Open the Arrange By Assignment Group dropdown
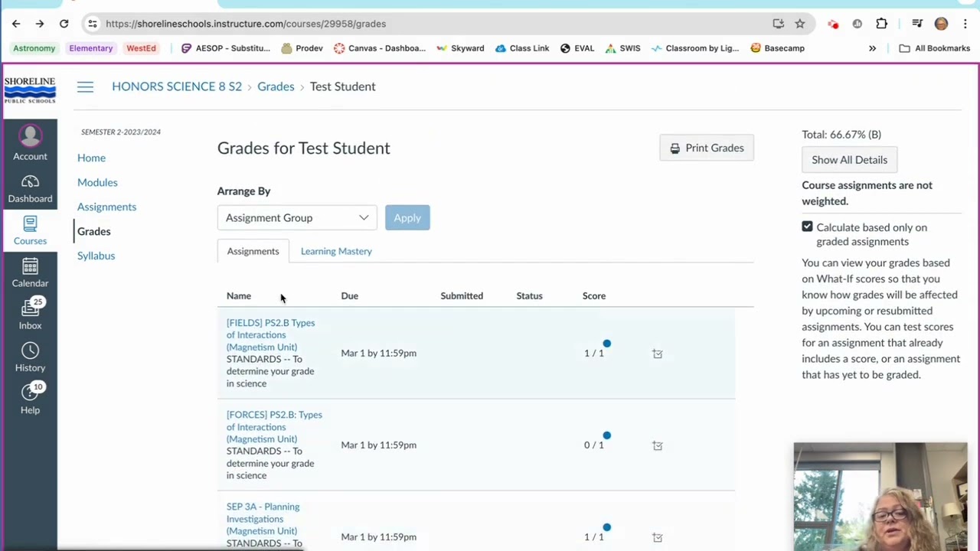The height and width of the screenshot is (551, 980). (297, 218)
